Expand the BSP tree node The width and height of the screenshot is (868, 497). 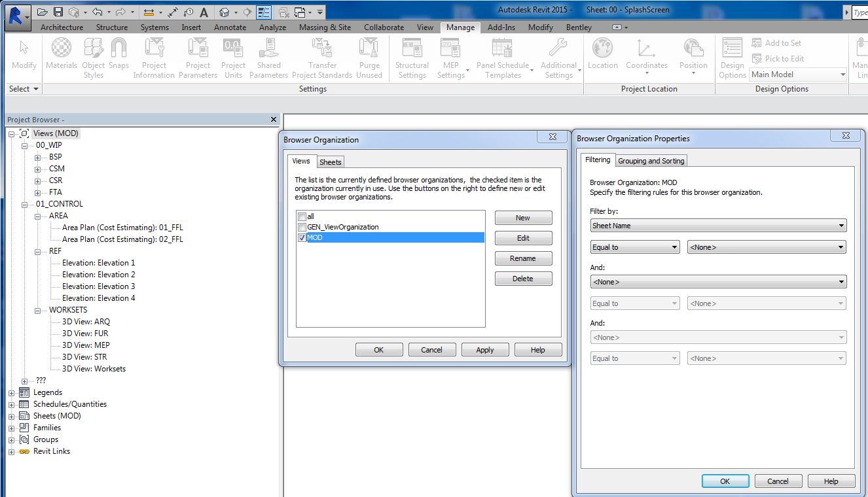click(x=38, y=157)
